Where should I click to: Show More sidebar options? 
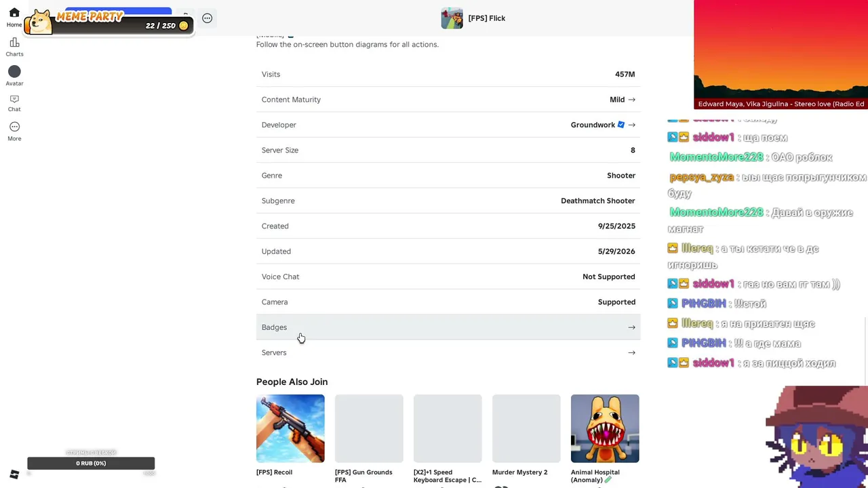[14, 131]
